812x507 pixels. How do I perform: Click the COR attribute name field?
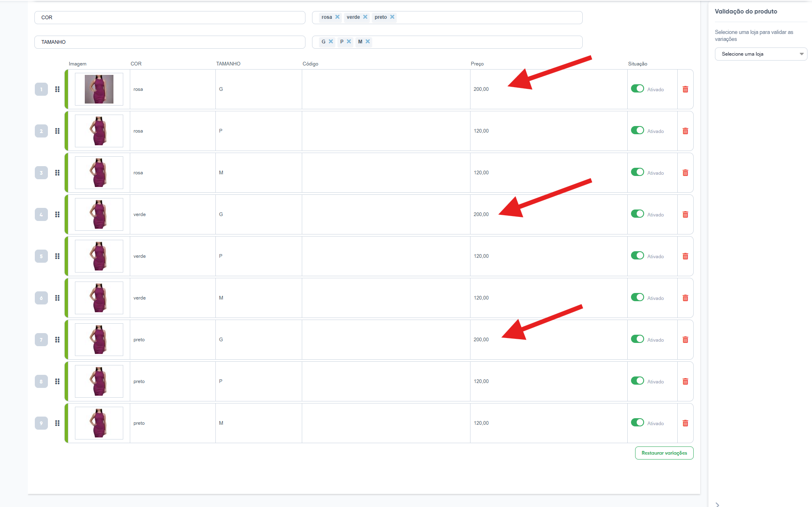coord(170,18)
